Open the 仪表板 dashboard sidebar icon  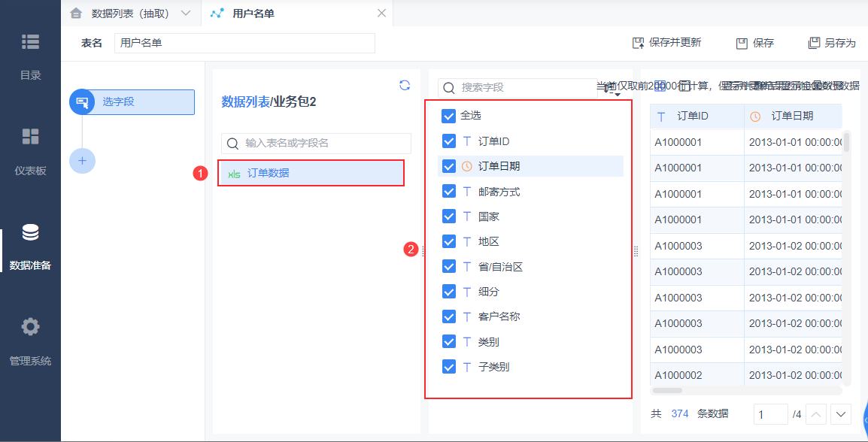tap(30, 137)
